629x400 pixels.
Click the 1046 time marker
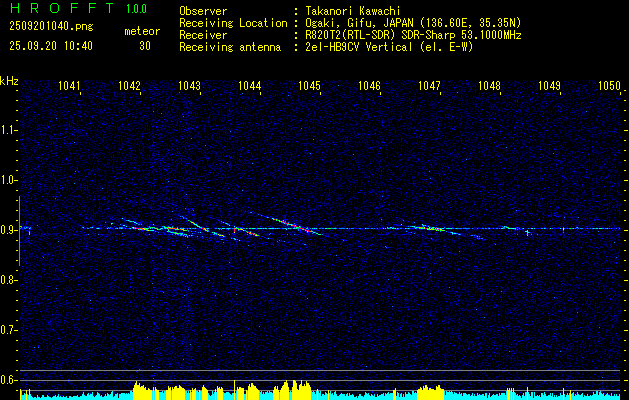point(369,85)
